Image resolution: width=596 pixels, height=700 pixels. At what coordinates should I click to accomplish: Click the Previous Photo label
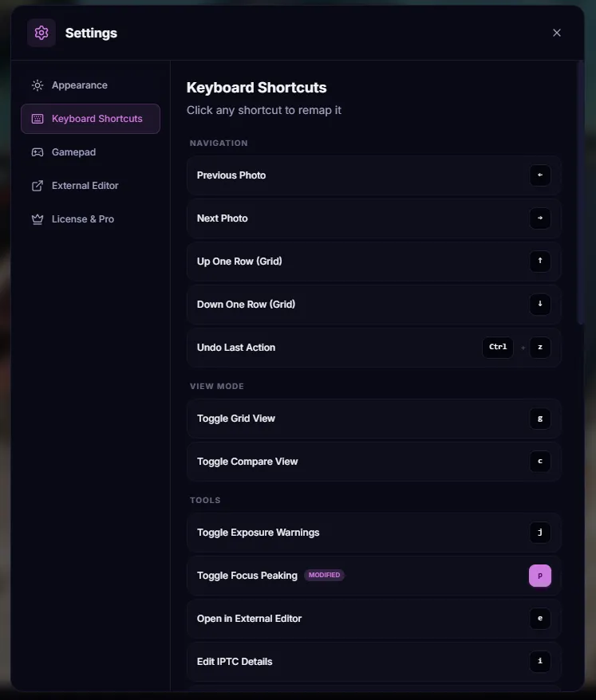click(231, 175)
